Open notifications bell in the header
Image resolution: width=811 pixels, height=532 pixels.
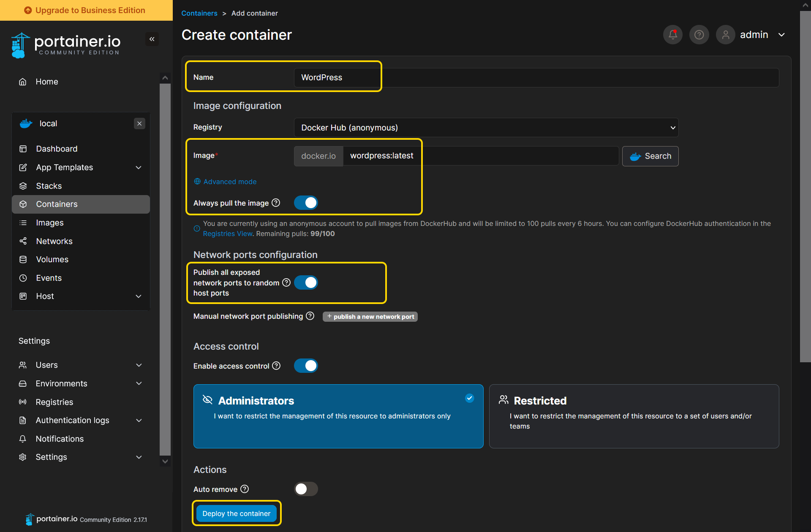673,35
